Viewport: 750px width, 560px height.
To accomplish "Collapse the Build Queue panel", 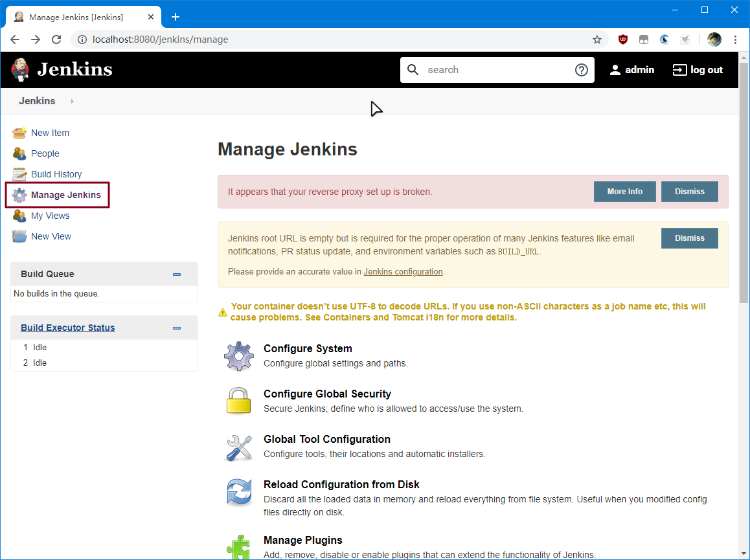I will tap(177, 274).
